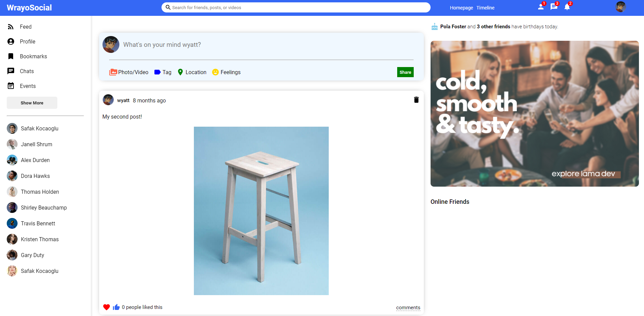Open the stool photo in the post
The height and width of the screenshot is (316, 644).
[261, 211]
